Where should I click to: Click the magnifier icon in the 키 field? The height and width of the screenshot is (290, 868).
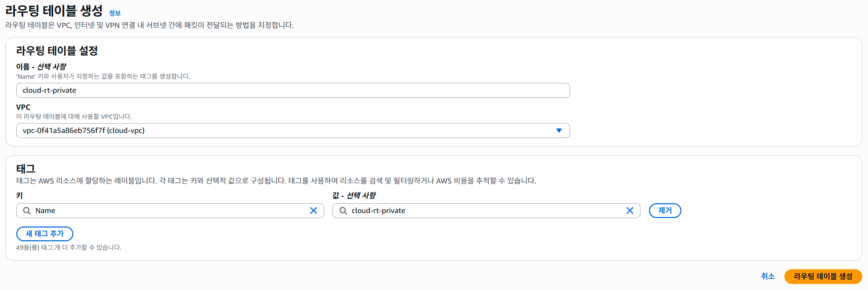(x=27, y=211)
